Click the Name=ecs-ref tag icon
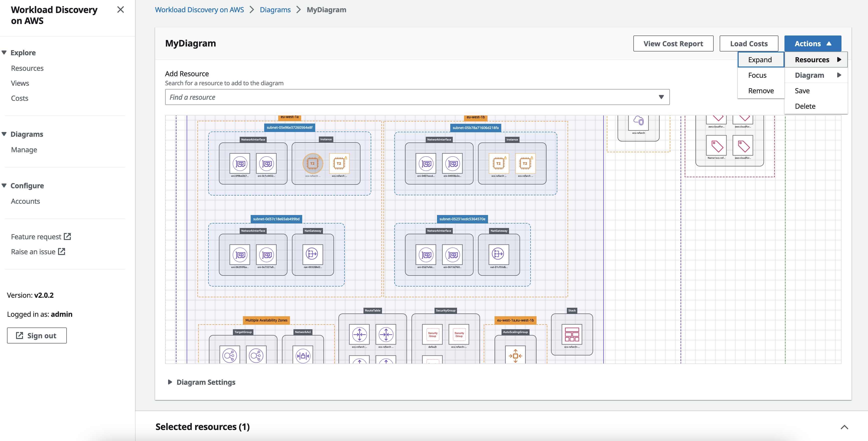The width and height of the screenshot is (868, 441). 717,146
